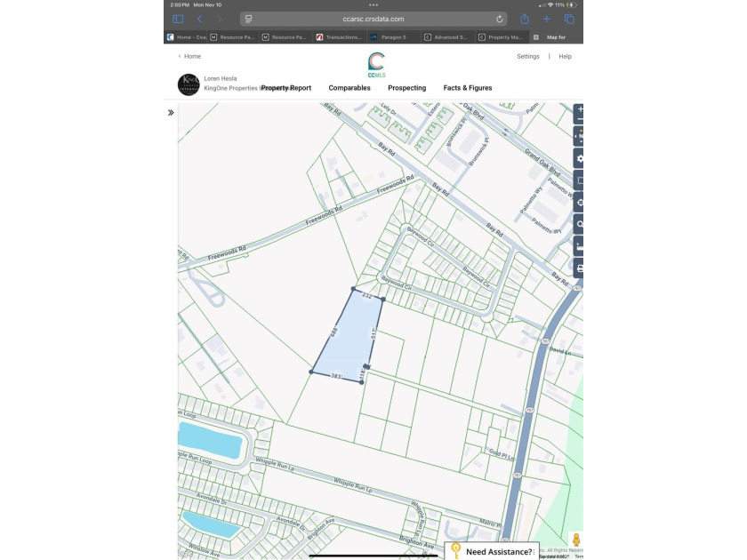Open the Safari share sheet icon

tap(525, 19)
